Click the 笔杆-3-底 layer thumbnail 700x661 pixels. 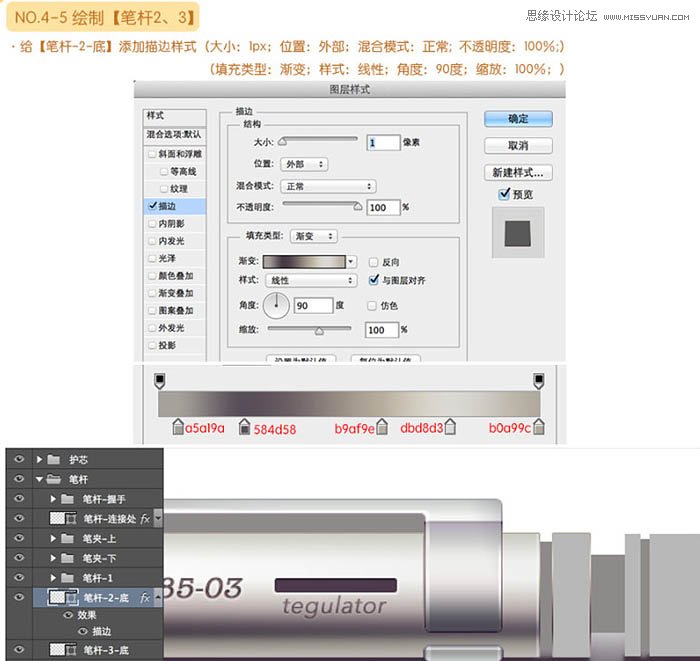click(x=57, y=649)
